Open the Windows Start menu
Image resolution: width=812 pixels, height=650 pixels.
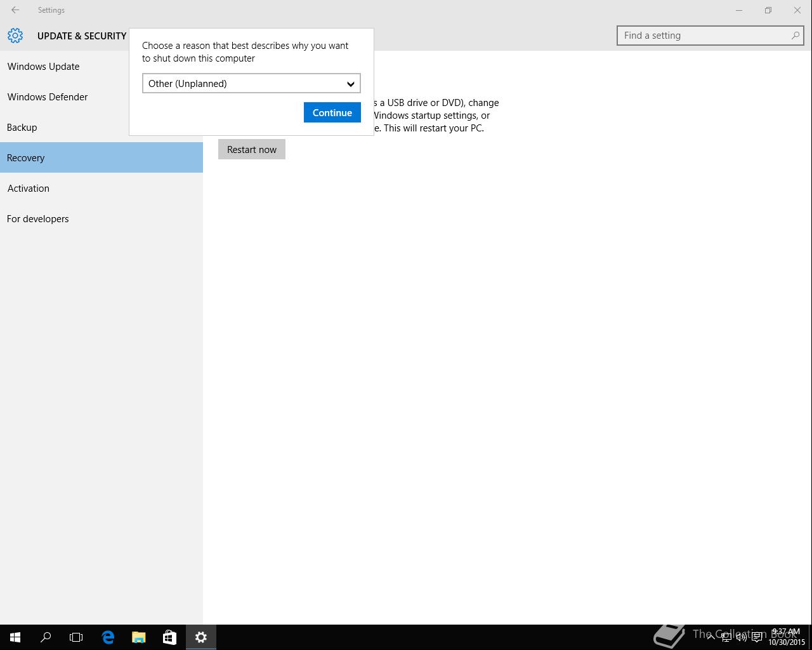click(x=15, y=637)
